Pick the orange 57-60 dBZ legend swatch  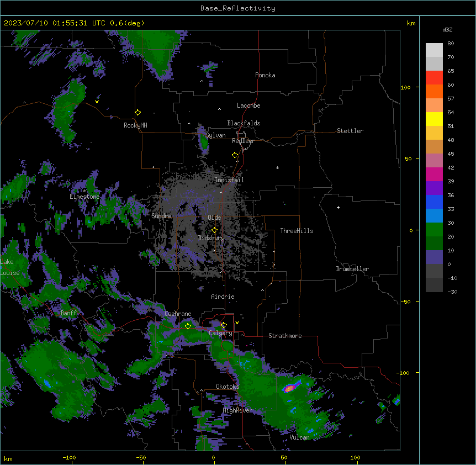[434, 91]
